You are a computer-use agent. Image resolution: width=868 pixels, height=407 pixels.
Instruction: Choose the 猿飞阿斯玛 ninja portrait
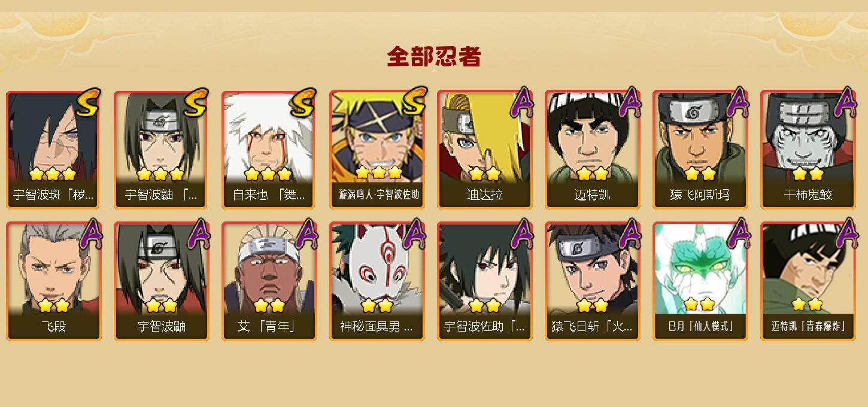pyautogui.click(x=700, y=150)
